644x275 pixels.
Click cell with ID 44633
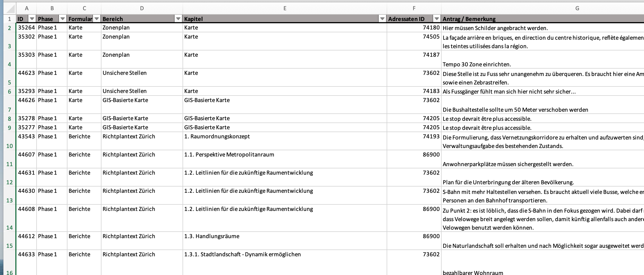tap(27, 263)
